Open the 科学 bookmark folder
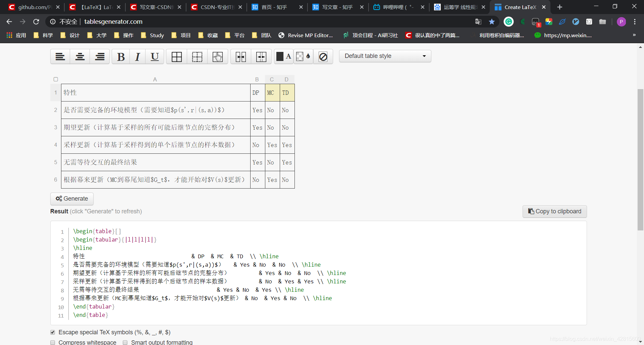The image size is (644, 345). click(43, 35)
